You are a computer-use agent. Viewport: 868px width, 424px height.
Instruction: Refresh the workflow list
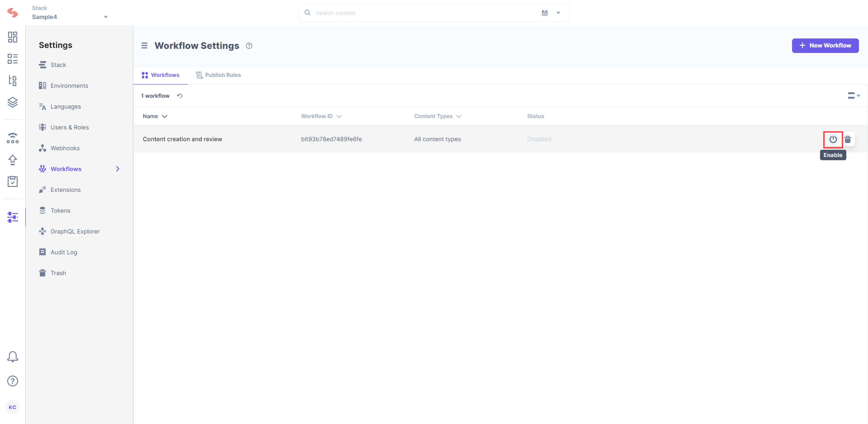180,96
